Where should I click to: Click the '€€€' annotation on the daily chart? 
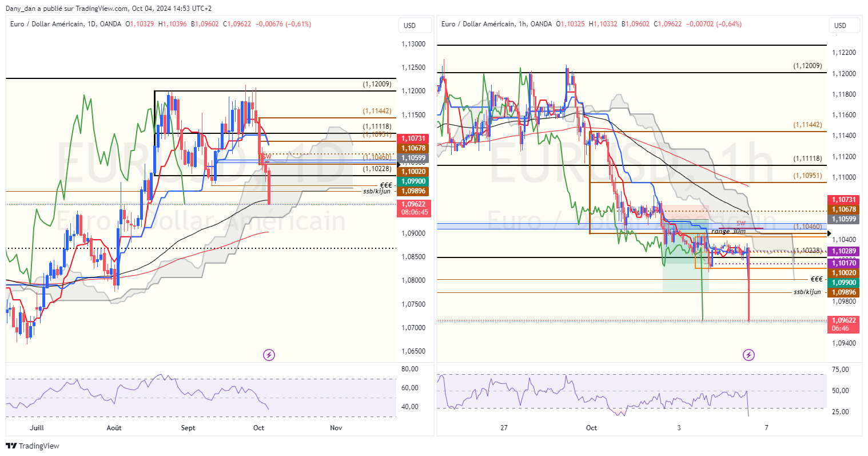pos(386,185)
